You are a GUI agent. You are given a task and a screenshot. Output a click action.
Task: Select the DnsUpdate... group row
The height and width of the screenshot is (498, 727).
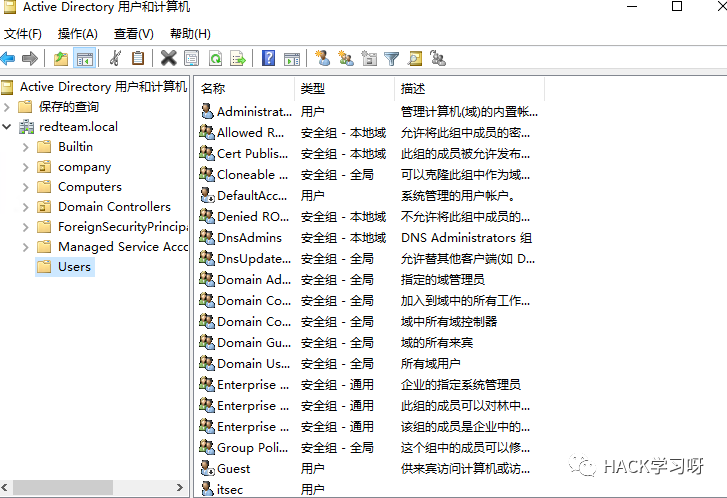click(x=369, y=258)
